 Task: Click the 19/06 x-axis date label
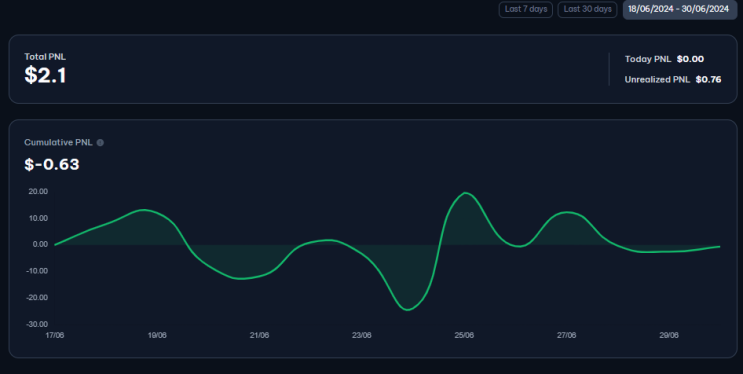157,335
